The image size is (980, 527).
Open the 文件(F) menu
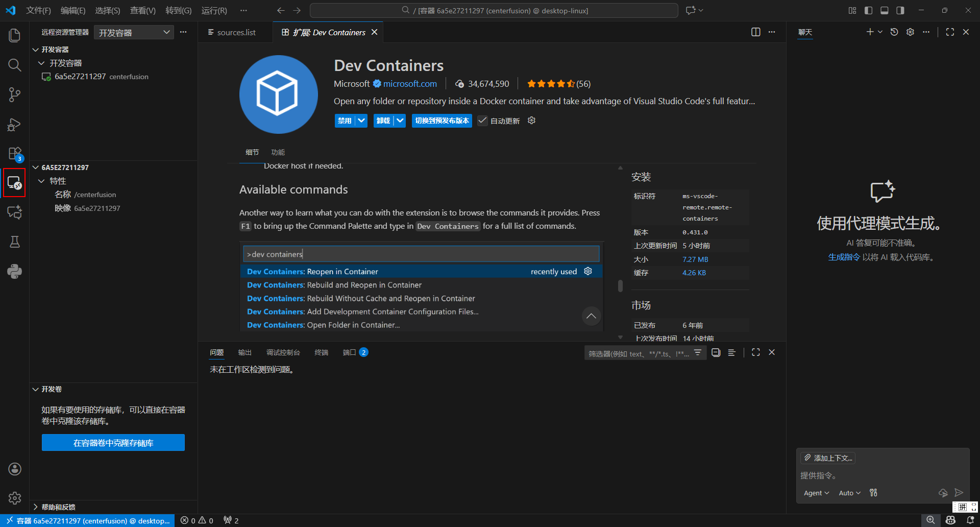(38, 10)
